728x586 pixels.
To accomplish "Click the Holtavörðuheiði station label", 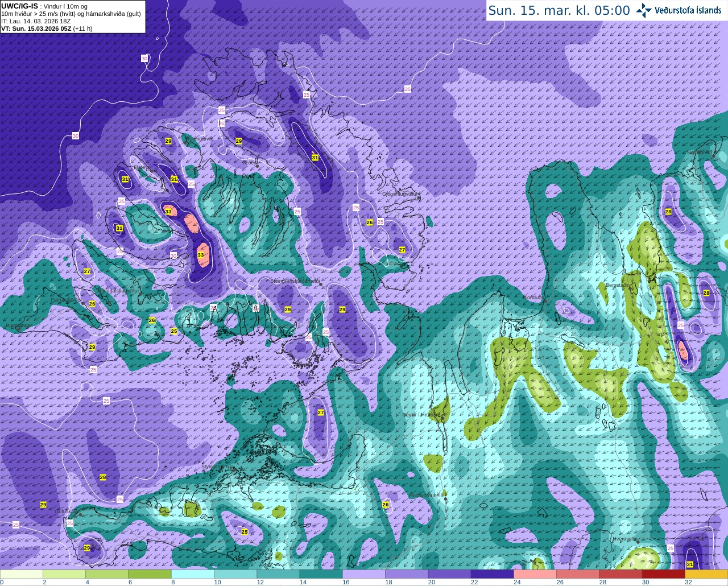I will pyautogui.click(x=427, y=495).
